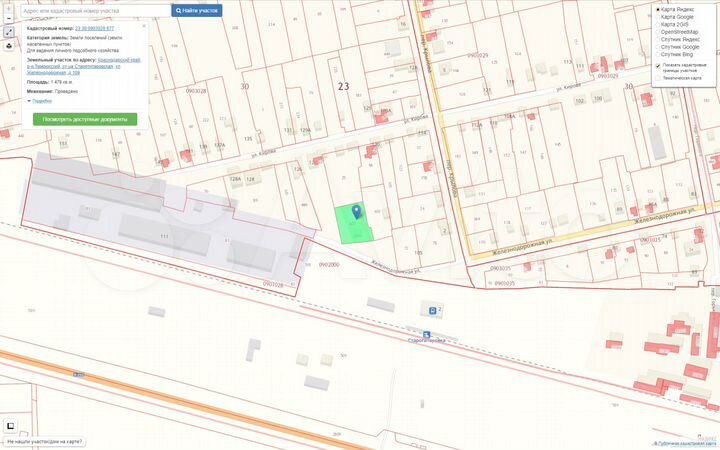Expand the Подробно details section
This screenshot has width=720, height=450.
click(42, 101)
